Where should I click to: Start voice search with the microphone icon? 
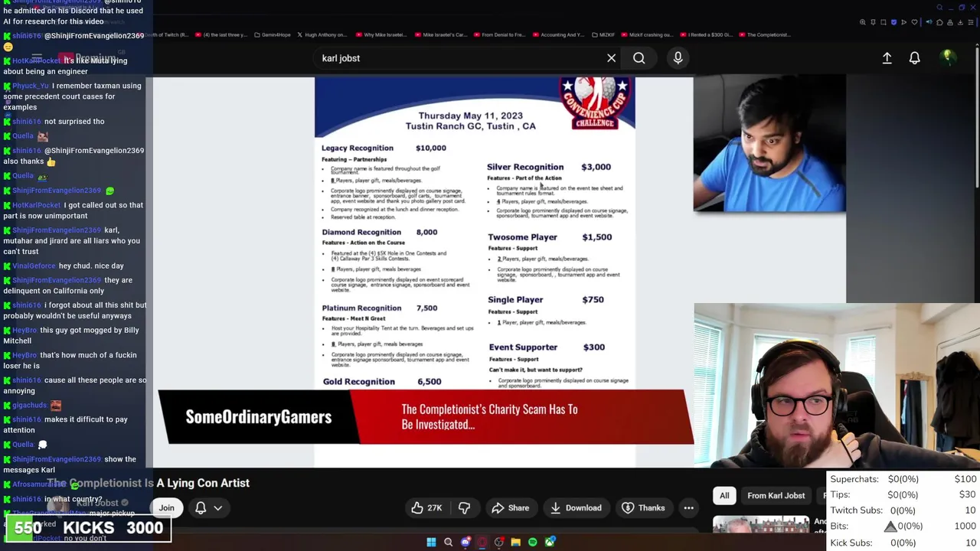678,58
